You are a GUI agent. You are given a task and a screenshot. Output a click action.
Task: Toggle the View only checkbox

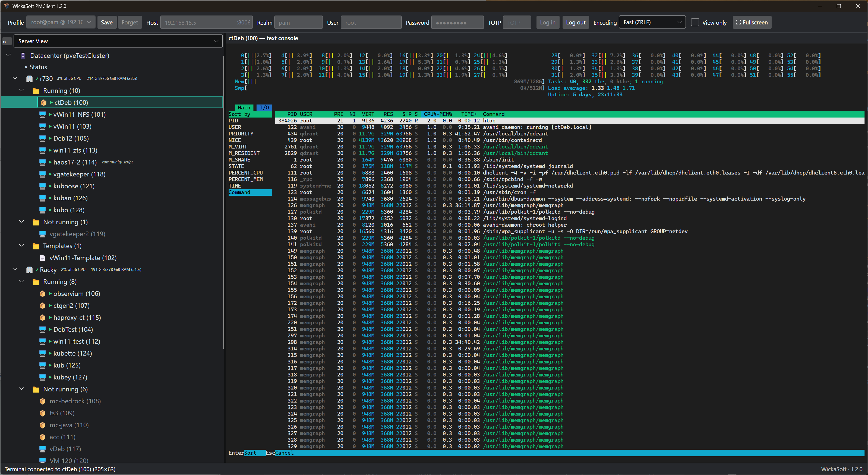tap(695, 23)
